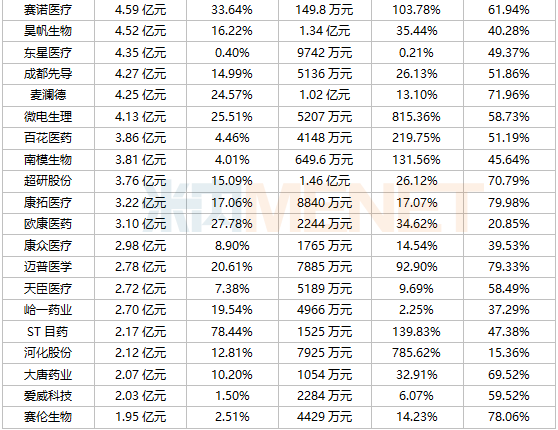Click 爱威科技 margin value 59.52%

click(509, 395)
